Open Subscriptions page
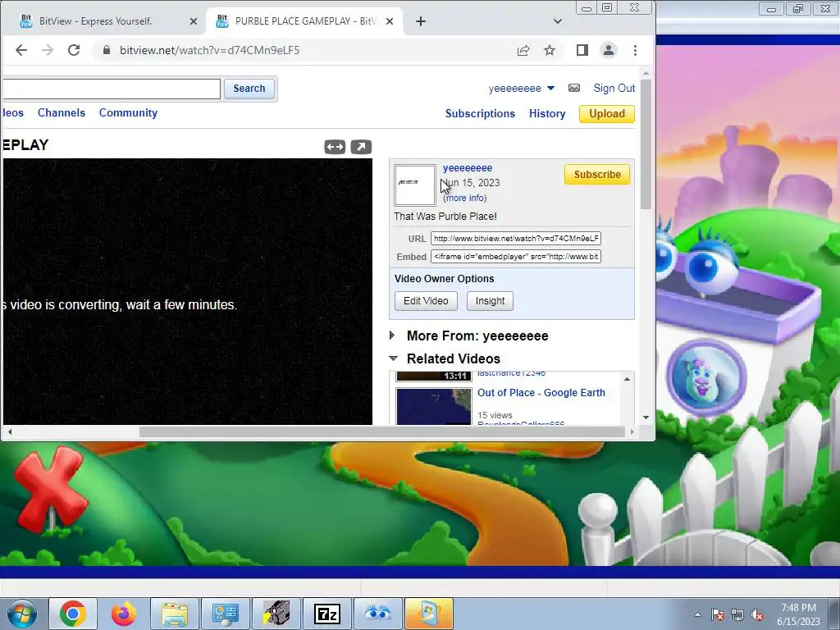Screen dimensions: 840x630 coord(480,113)
